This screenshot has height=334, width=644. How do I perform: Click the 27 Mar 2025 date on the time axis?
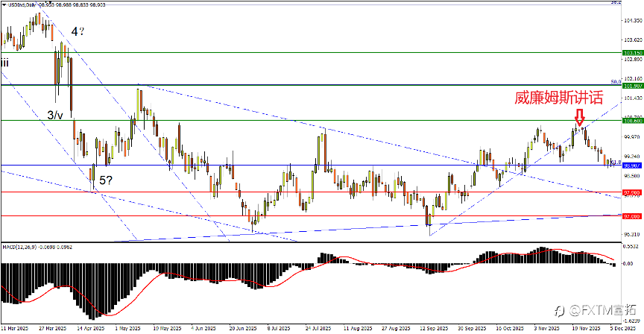(53, 328)
